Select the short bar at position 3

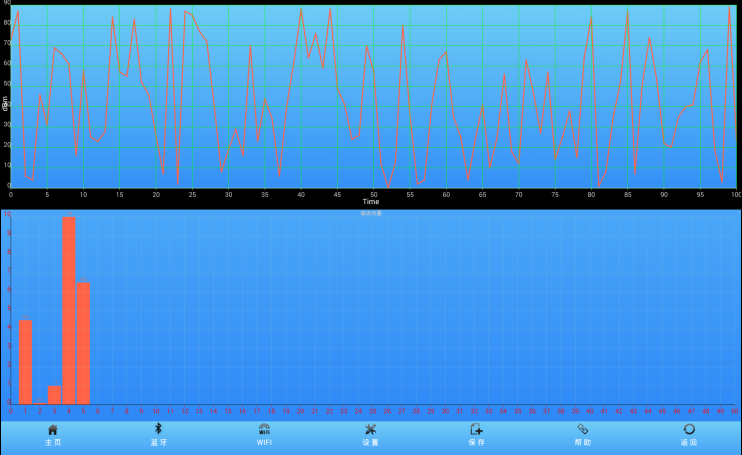54,394
